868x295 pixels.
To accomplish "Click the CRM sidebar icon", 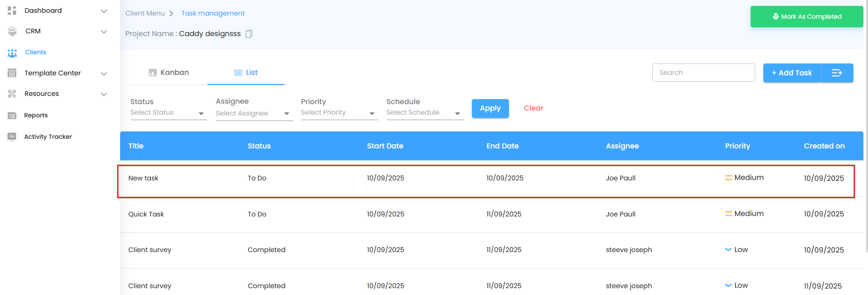I will tap(12, 31).
